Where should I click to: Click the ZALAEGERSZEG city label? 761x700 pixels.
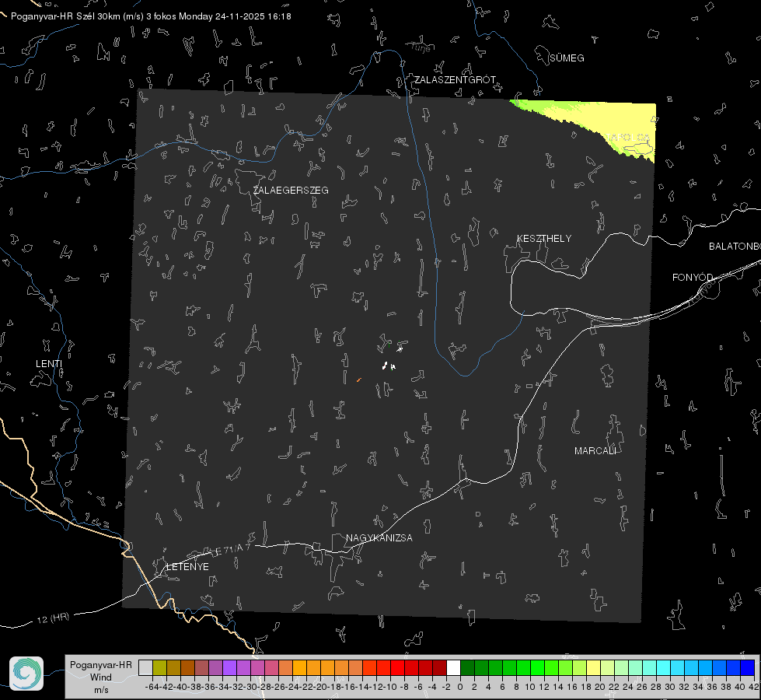pyautogui.click(x=291, y=191)
